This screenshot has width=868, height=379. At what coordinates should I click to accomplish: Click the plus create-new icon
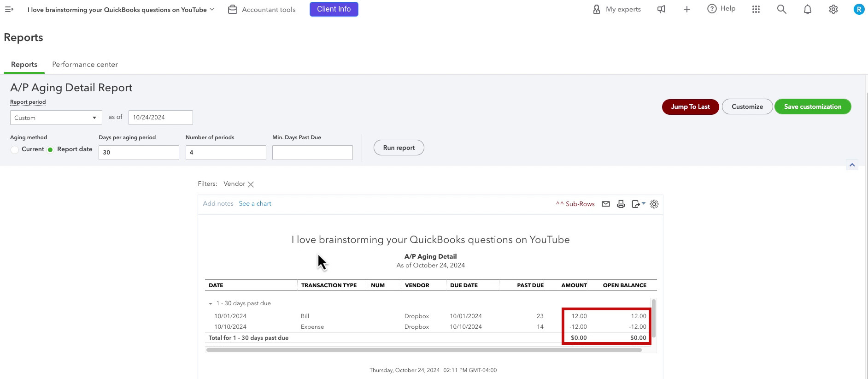point(686,9)
